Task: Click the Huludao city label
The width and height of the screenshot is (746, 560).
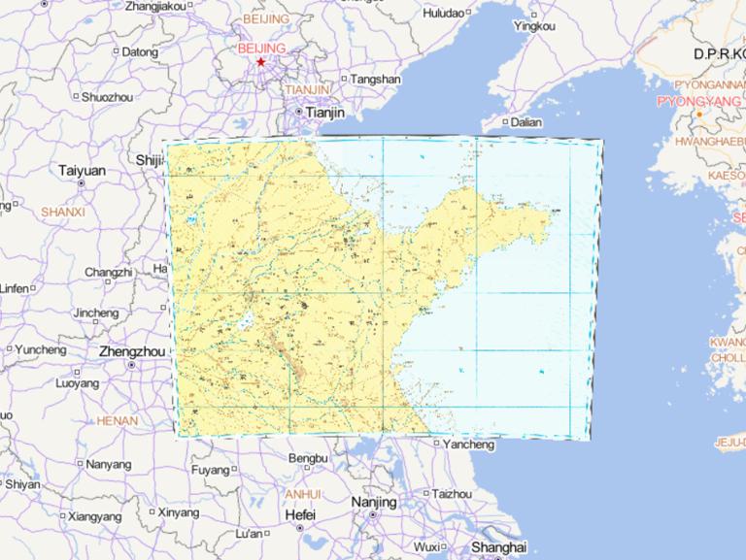Action: (443, 14)
